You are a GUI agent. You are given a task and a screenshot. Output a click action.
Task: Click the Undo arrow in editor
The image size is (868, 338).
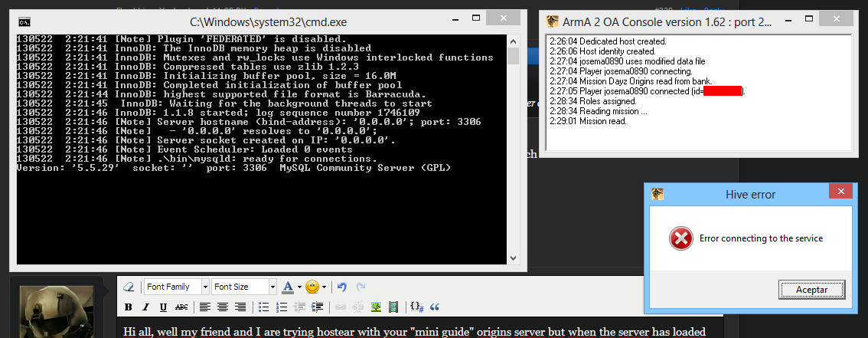341,287
